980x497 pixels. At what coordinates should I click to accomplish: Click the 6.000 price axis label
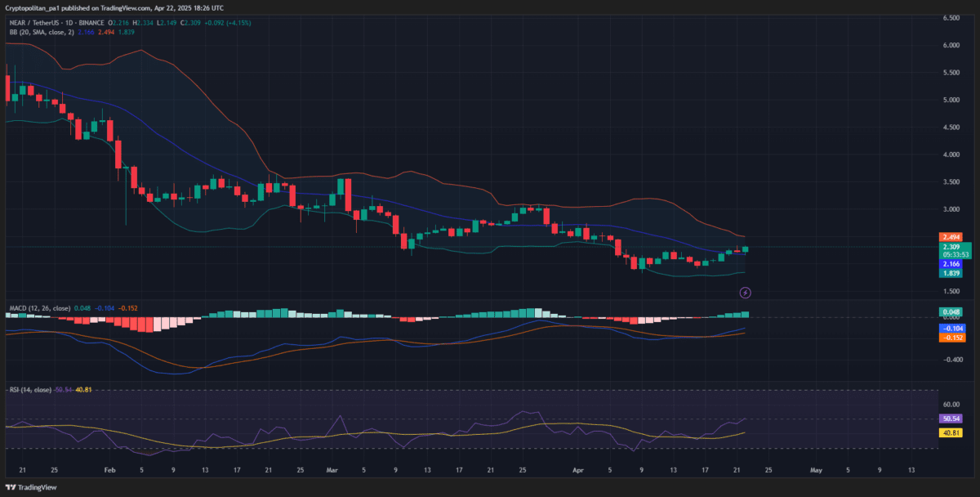point(951,46)
